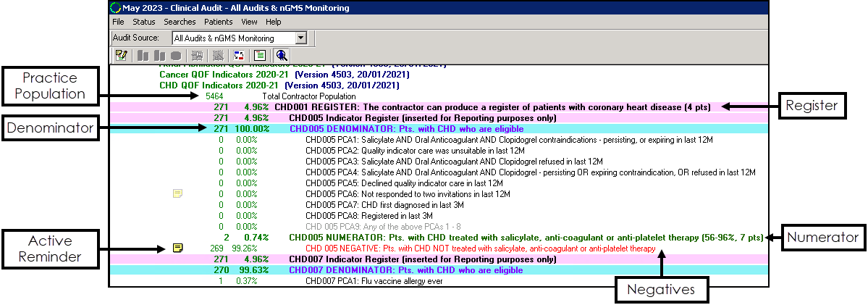Open the File menu
868x305 pixels.
click(118, 22)
